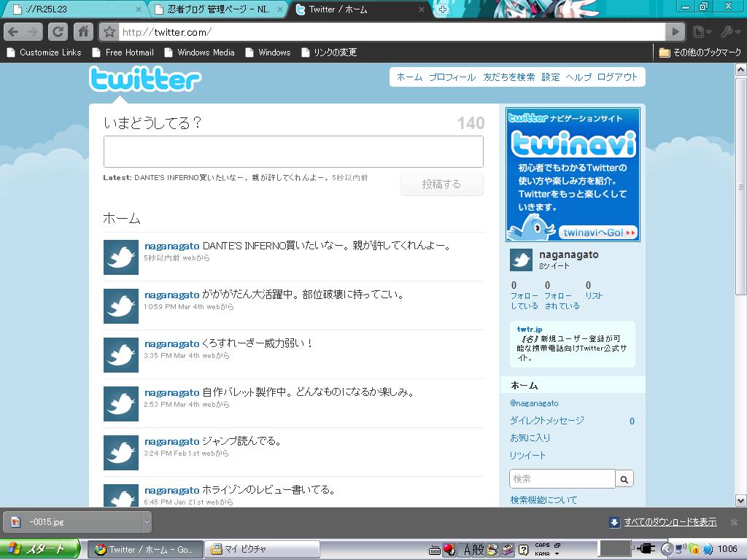Open the twtr.jp link
This screenshot has width=747, height=560.
tap(530, 329)
